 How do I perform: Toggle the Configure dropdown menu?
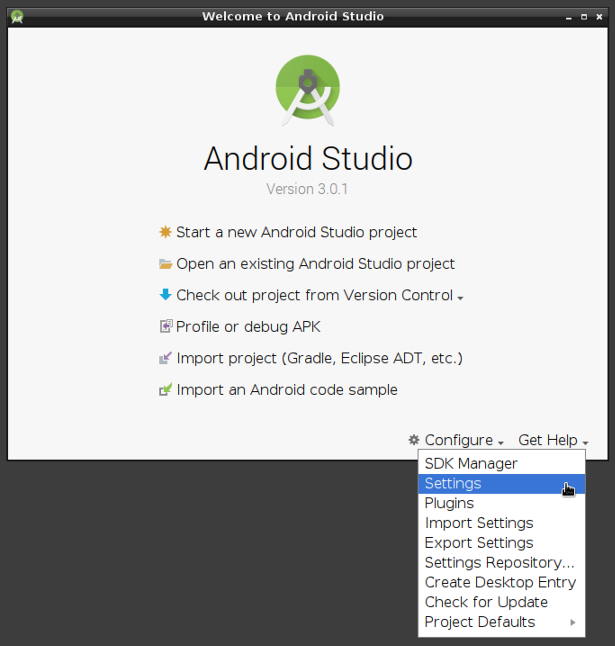[x=464, y=440]
